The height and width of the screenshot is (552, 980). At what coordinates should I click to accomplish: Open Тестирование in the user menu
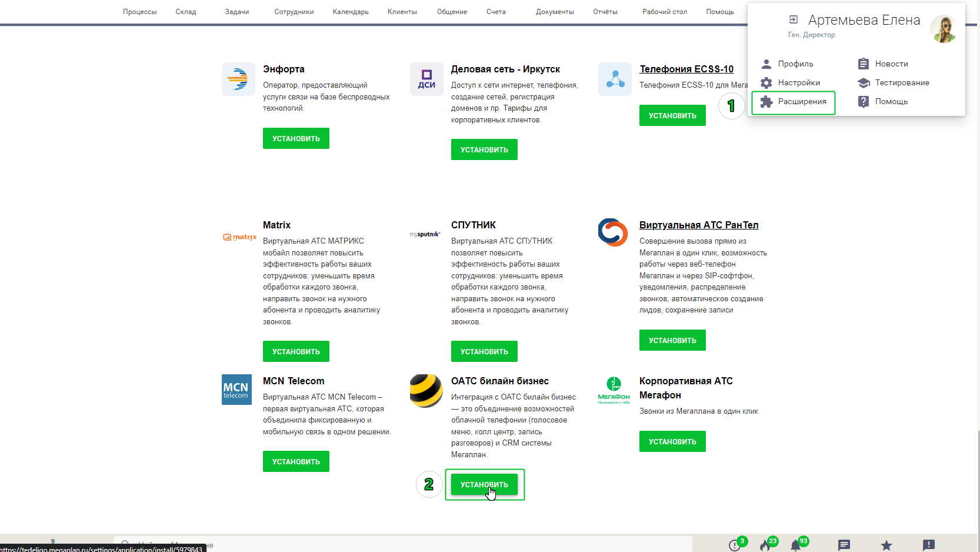902,82
